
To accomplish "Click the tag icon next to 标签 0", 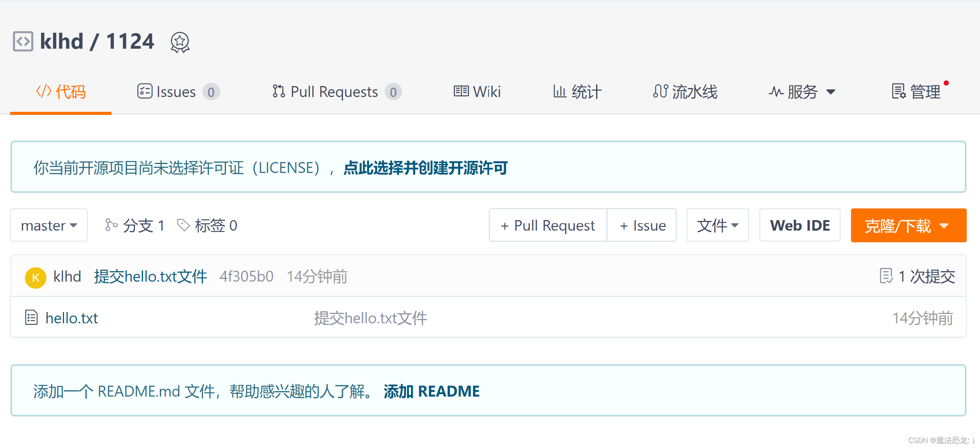I will [x=183, y=225].
